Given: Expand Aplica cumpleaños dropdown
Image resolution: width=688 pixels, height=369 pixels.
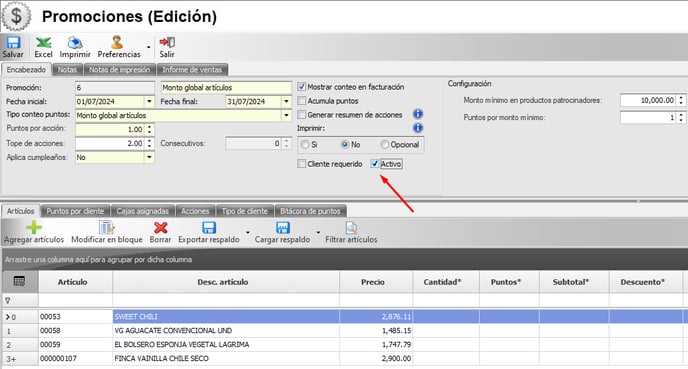Looking at the screenshot, I should [149, 157].
